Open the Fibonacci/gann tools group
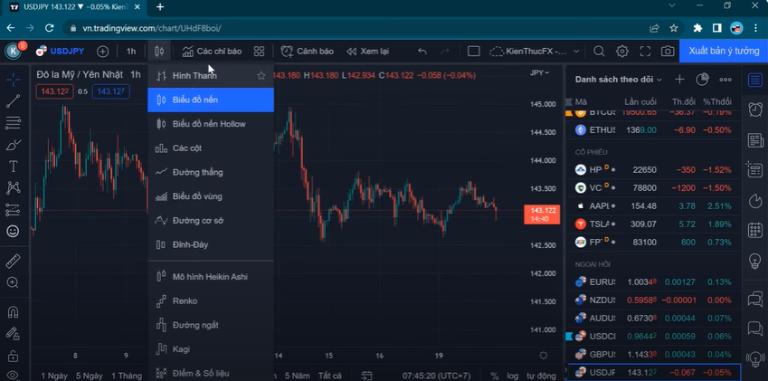 (x=13, y=122)
